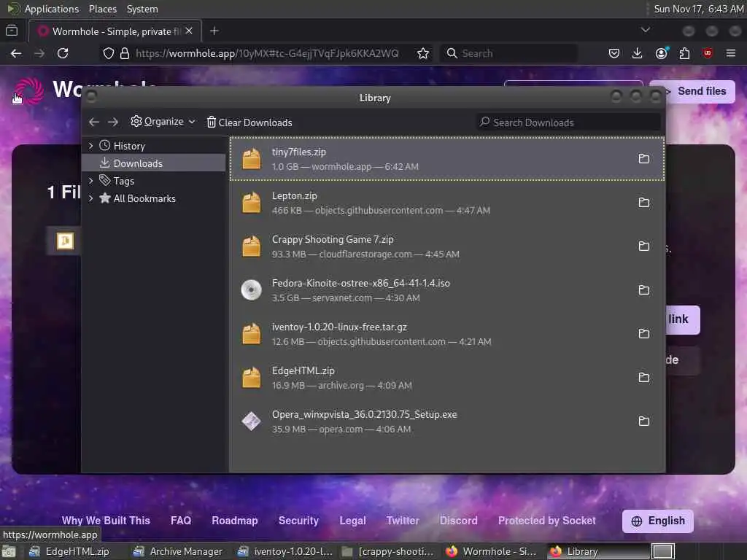The width and height of the screenshot is (747, 560).
Task: Click Firefox browser back arrow
Action: tap(16, 53)
